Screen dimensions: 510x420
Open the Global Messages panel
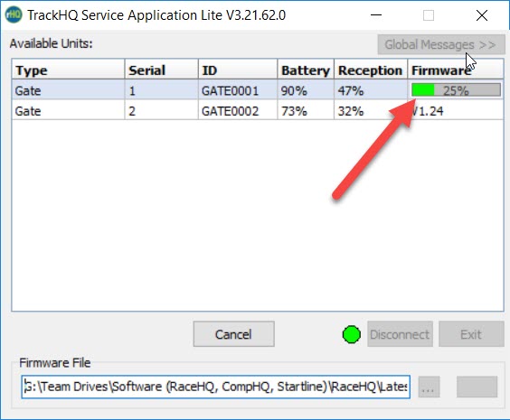441,44
